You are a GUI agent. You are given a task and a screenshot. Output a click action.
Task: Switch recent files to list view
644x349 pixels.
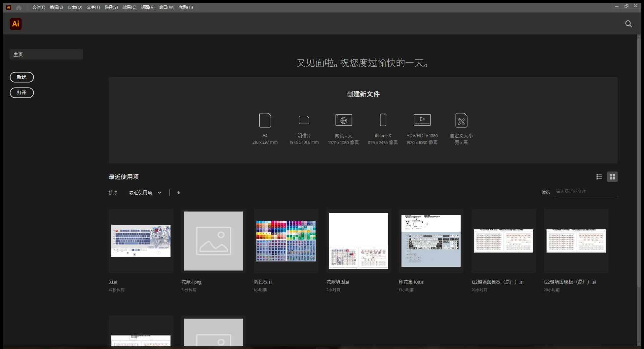(x=599, y=177)
